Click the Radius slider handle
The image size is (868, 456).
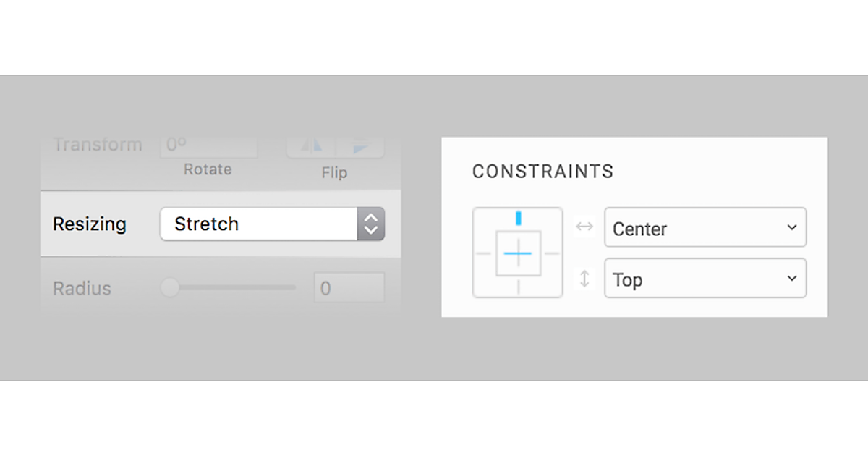[169, 288]
